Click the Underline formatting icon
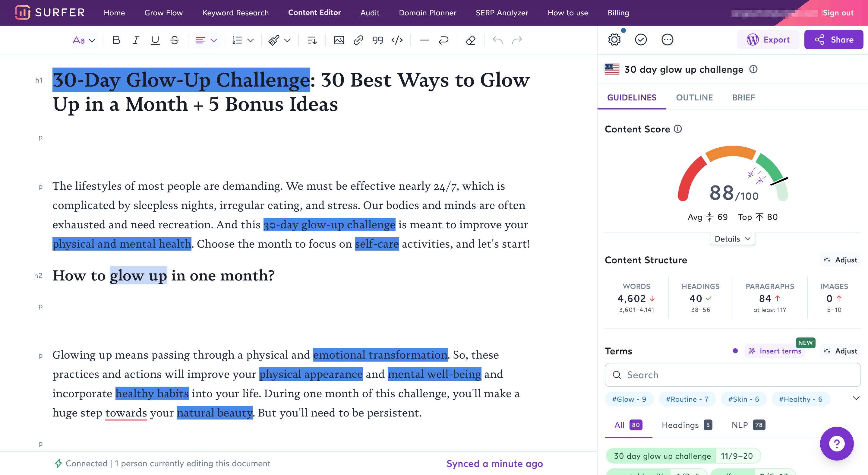The width and height of the screenshot is (868, 475). coord(154,40)
